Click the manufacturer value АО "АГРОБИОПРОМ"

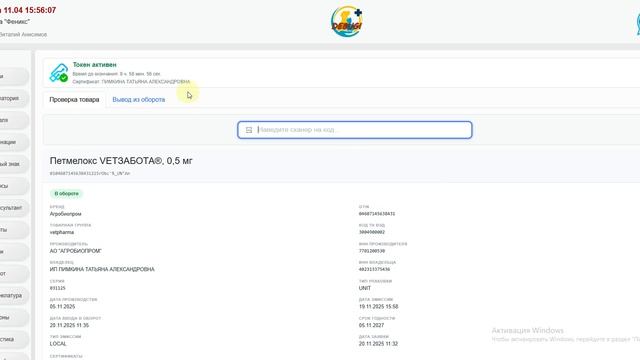click(76, 251)
